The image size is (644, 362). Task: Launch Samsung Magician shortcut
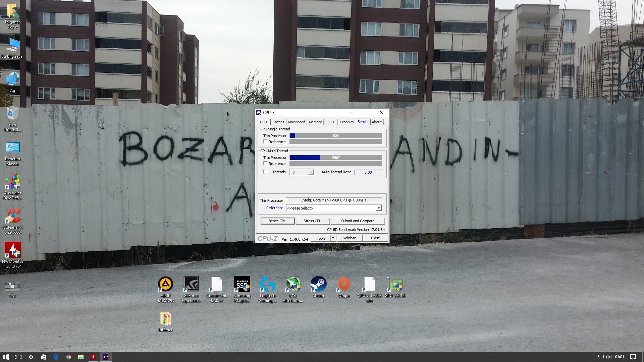pyautogui.click(x=242, y=290)
